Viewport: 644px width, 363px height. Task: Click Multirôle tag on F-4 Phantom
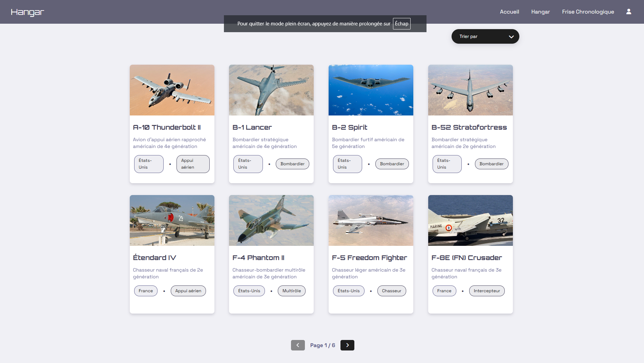click(x=291, y=291)
